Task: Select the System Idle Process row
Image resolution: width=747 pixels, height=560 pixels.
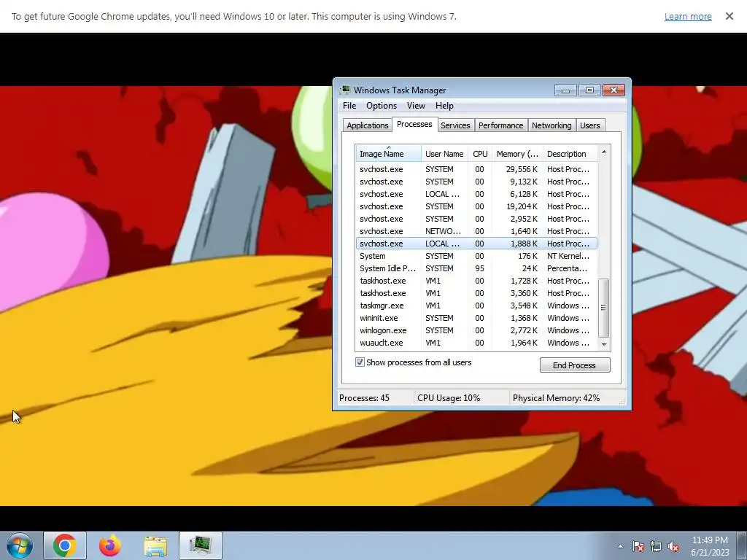Action: pyautogui.click(x=476, y=268)
